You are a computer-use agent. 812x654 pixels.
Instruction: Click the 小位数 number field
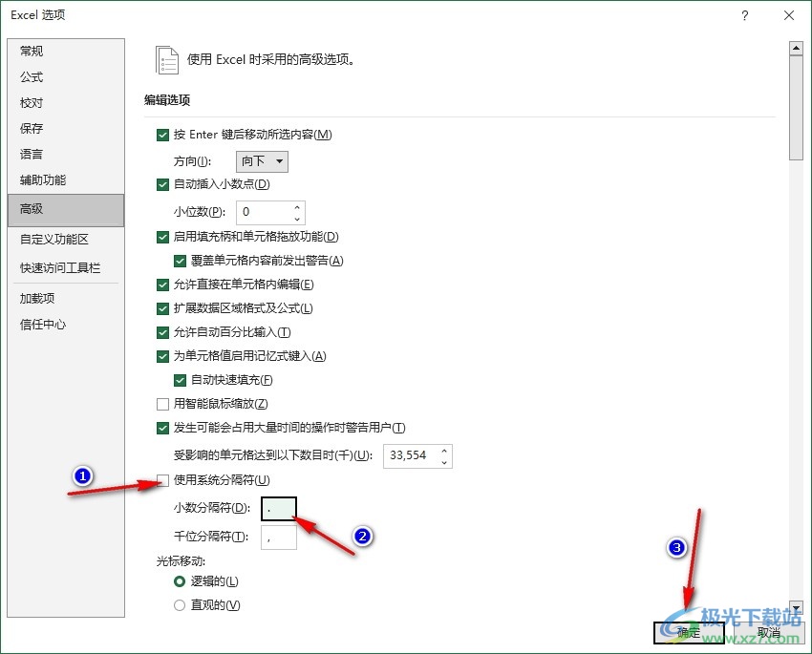click(x=264, y=212)
